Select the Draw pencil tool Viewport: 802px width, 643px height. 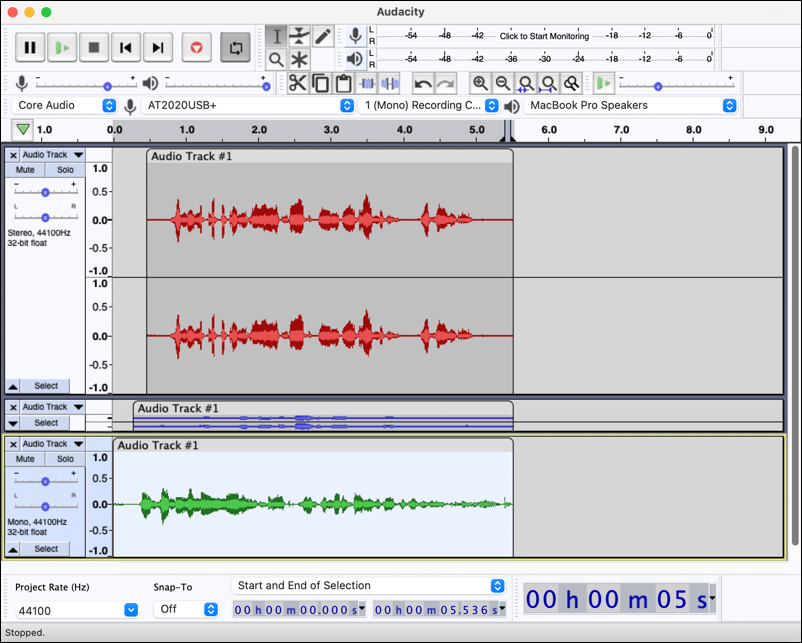(x=323, y=36)
